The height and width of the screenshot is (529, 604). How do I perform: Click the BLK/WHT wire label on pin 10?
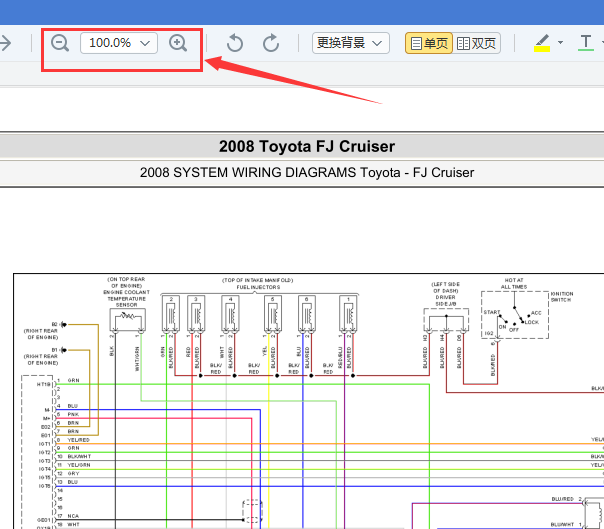(x=79, y=457)
